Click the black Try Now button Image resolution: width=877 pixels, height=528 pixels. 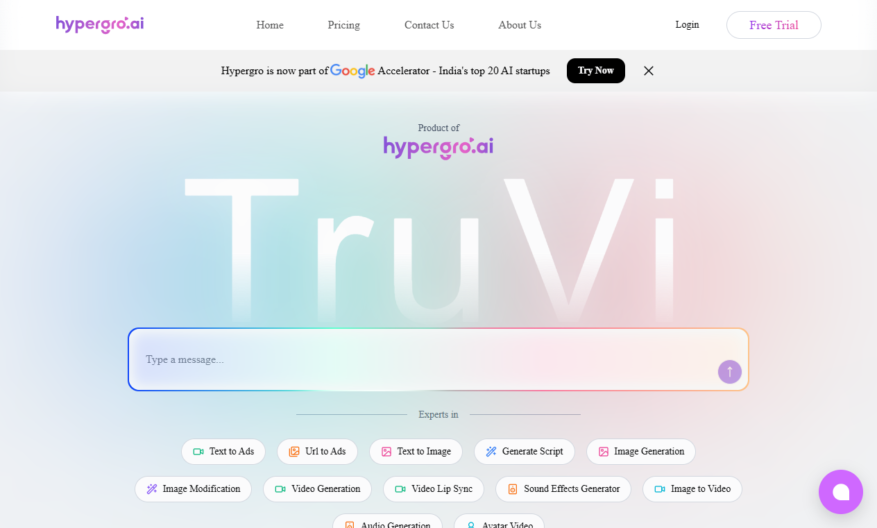(x=596, y=70)
